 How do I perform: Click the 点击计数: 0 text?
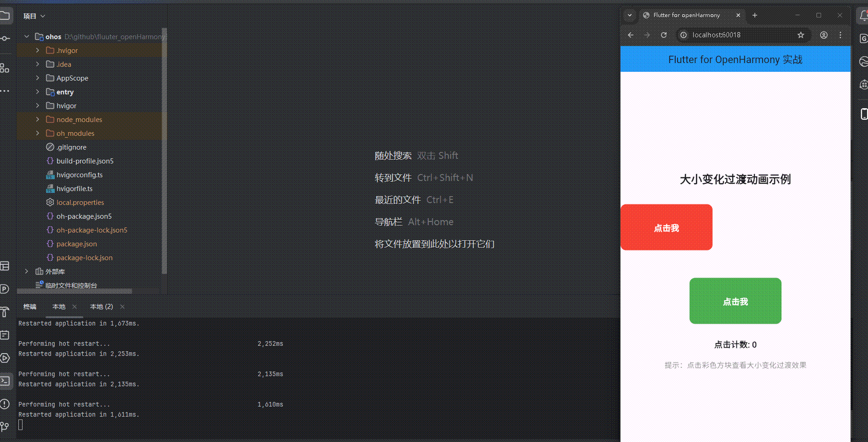(x=735, y=344)
